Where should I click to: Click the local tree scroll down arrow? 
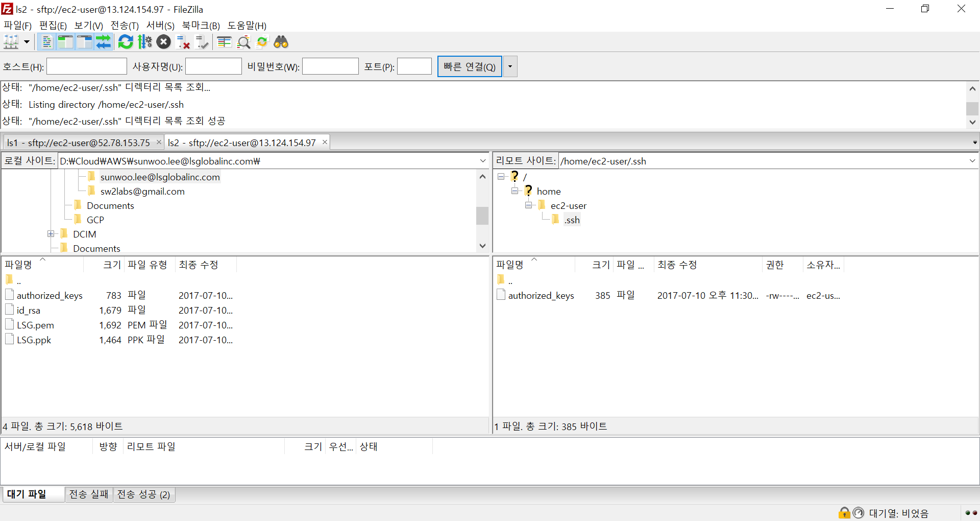pos(482,246)
